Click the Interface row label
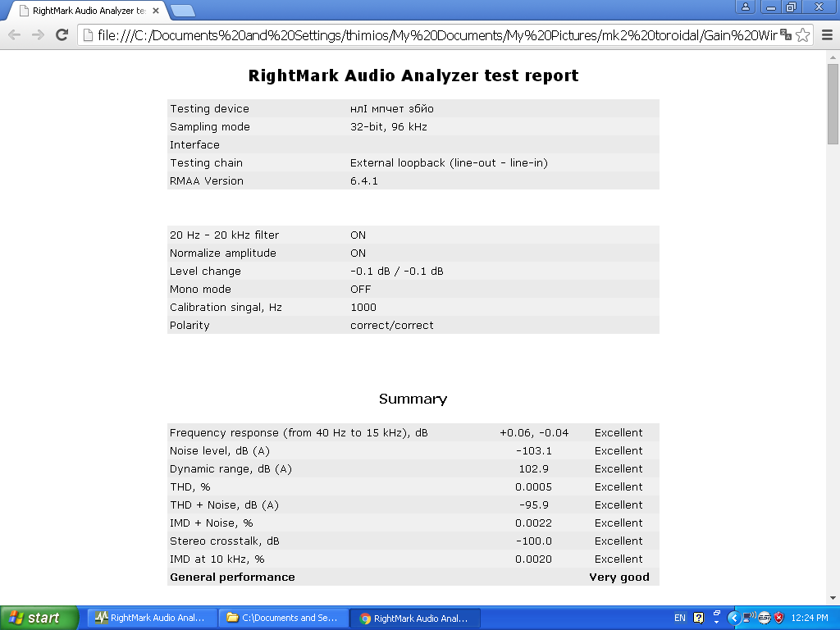840x630 pixels. [x=194, y=144]
